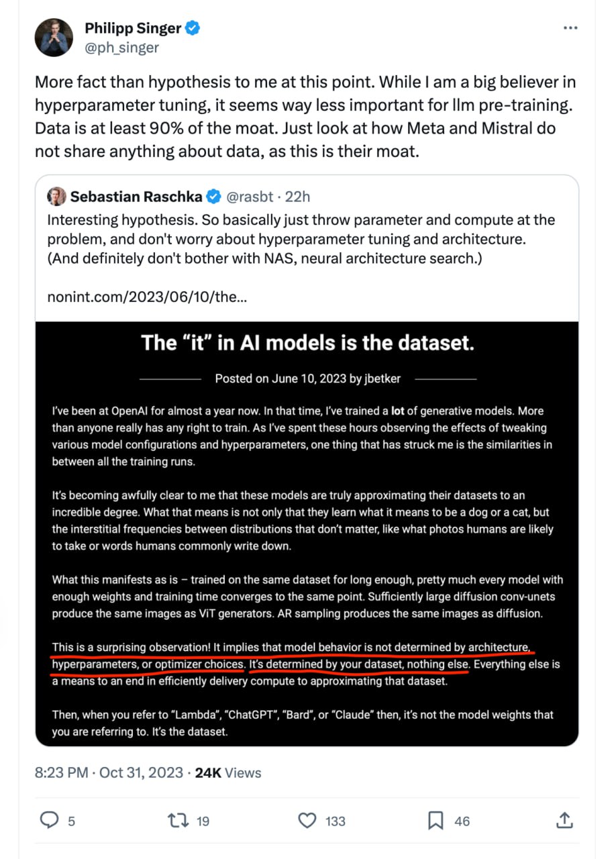Click the 133 likes count

(335, 821)
